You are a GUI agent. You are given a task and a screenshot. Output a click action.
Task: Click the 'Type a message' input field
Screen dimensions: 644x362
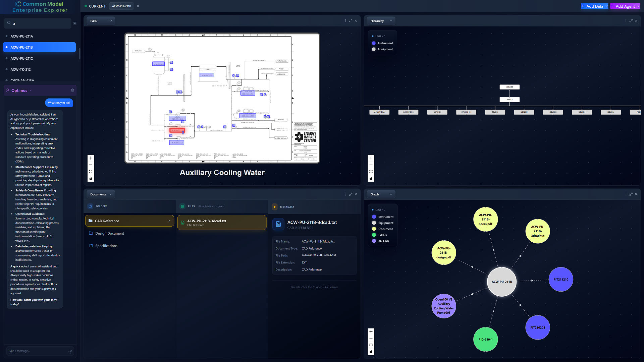tap(37, 351)
